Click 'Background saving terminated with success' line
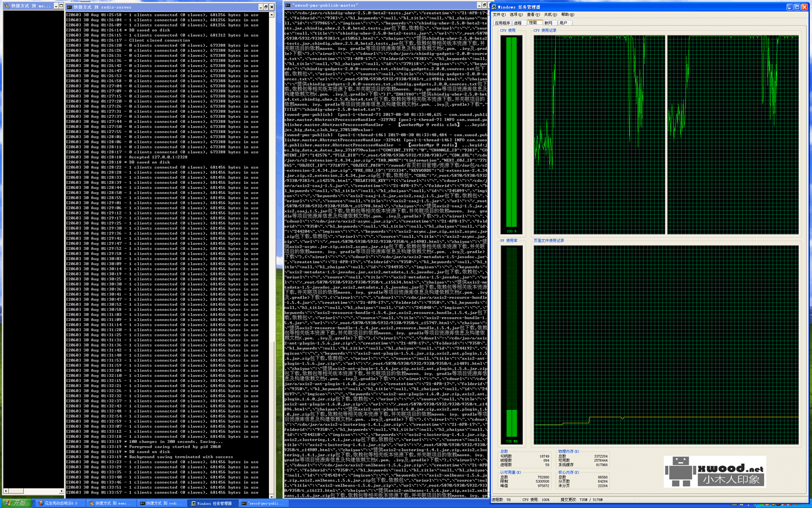 coord(150,457)
